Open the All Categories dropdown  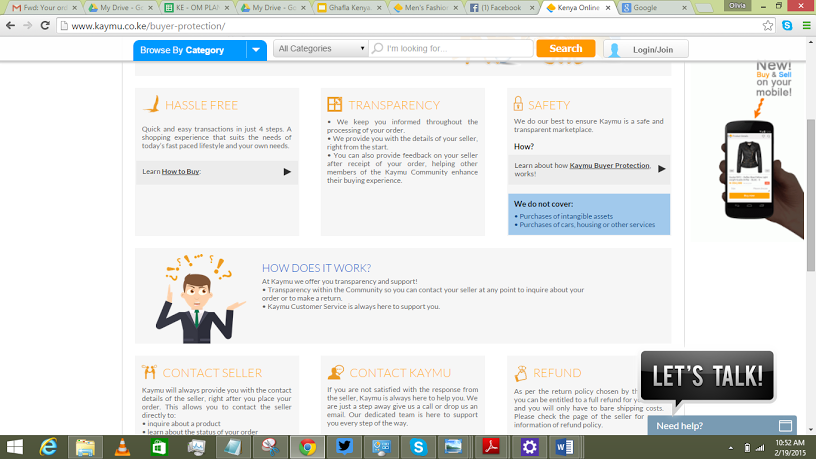tap(321, 48)
